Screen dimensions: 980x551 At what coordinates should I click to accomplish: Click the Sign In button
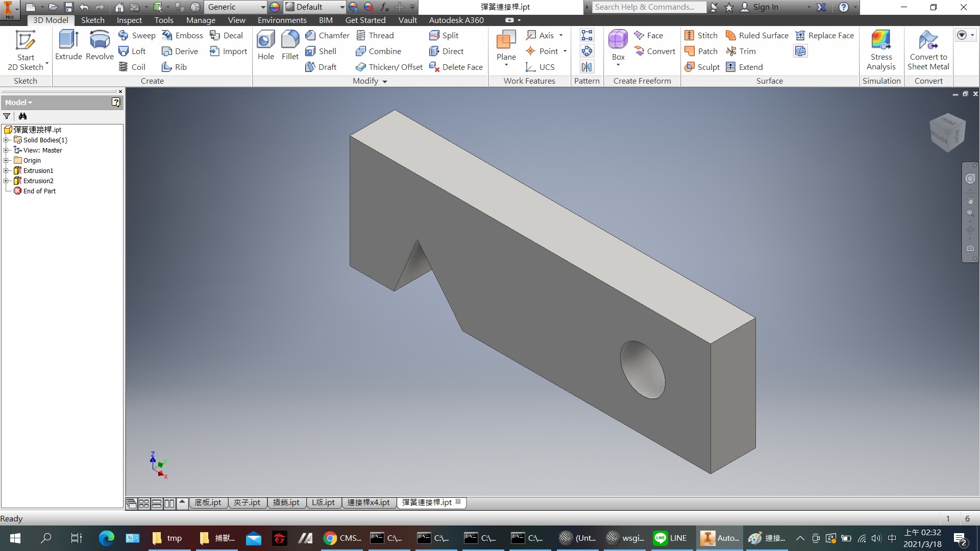765,7
